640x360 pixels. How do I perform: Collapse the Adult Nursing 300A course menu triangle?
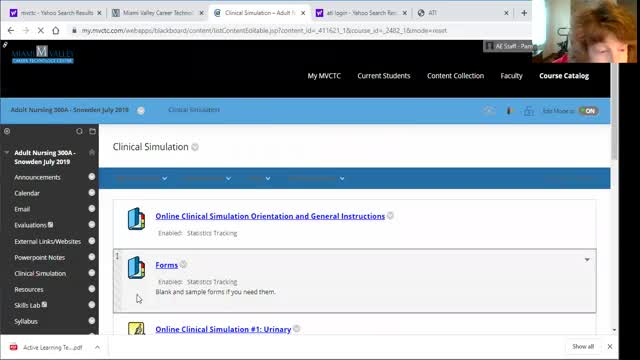click(x=7, y=153)
